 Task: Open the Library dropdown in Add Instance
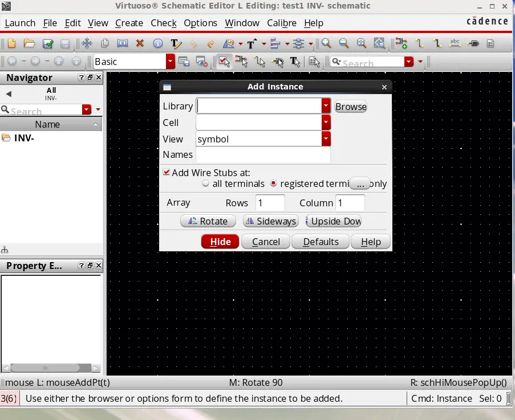[326, 106]
